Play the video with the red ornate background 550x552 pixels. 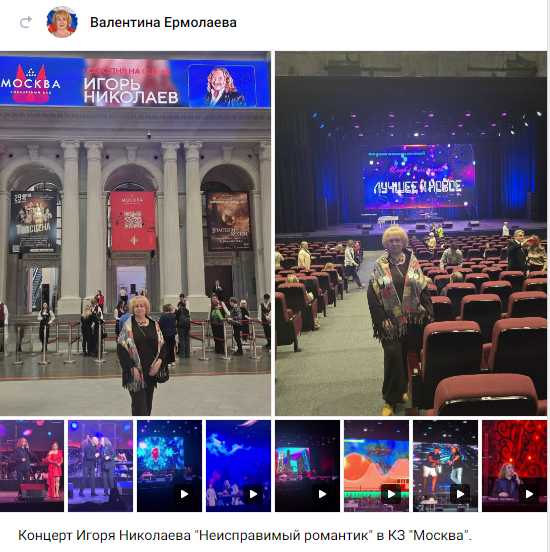click(x=514, y=466)
